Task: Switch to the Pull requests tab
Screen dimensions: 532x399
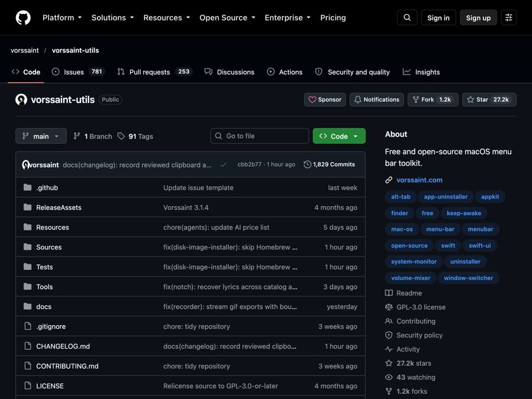Action: click(155, 72)
